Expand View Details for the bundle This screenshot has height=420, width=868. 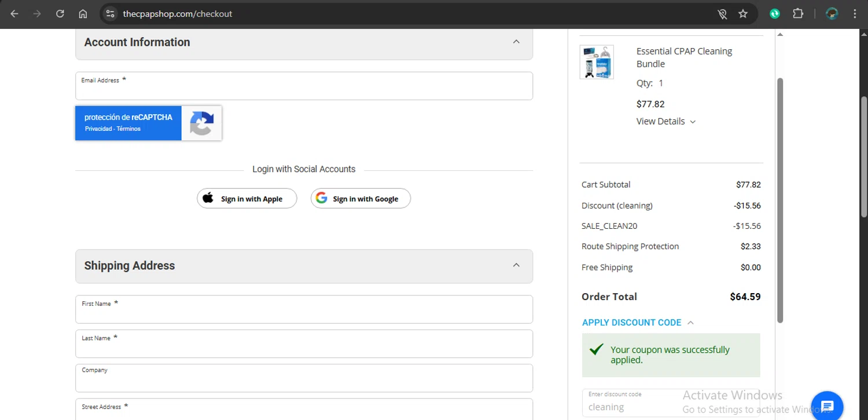click(x=665, y=121)
